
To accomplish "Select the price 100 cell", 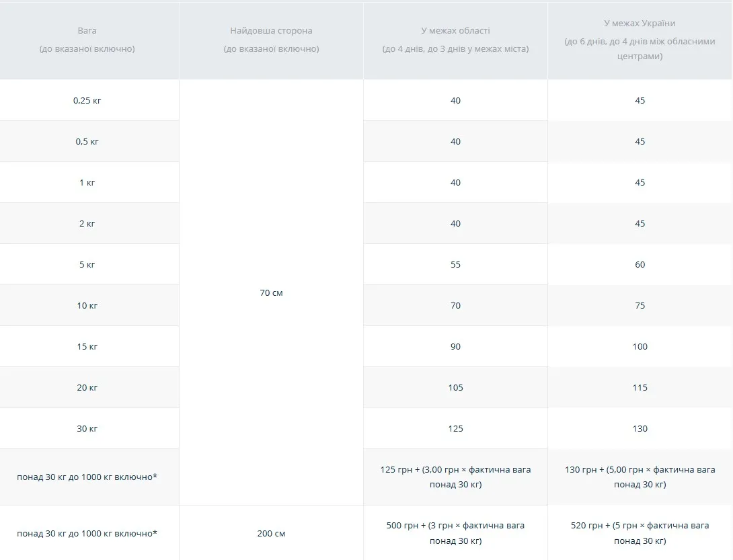I will pos(640,347).
